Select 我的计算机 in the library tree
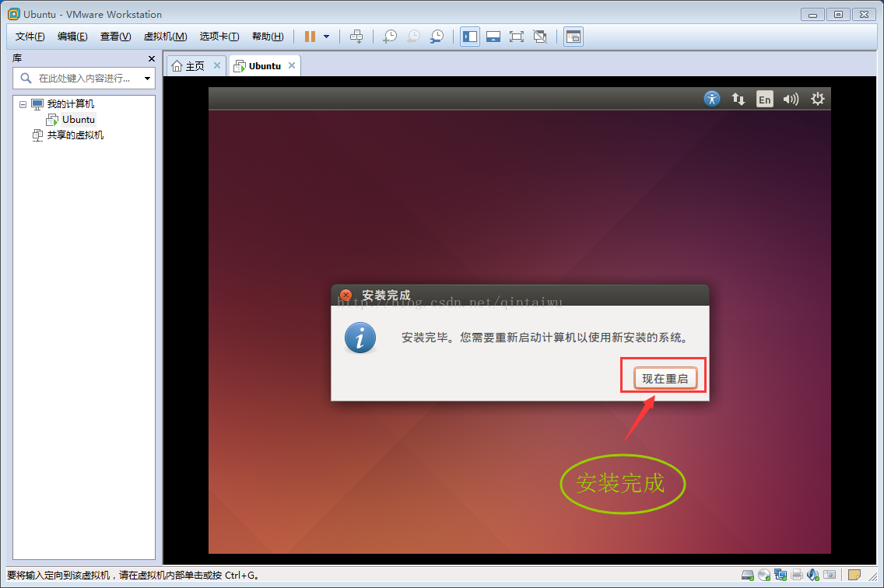Image resolution: width=884 pixels, height=588 pixels. click(71, 104)
